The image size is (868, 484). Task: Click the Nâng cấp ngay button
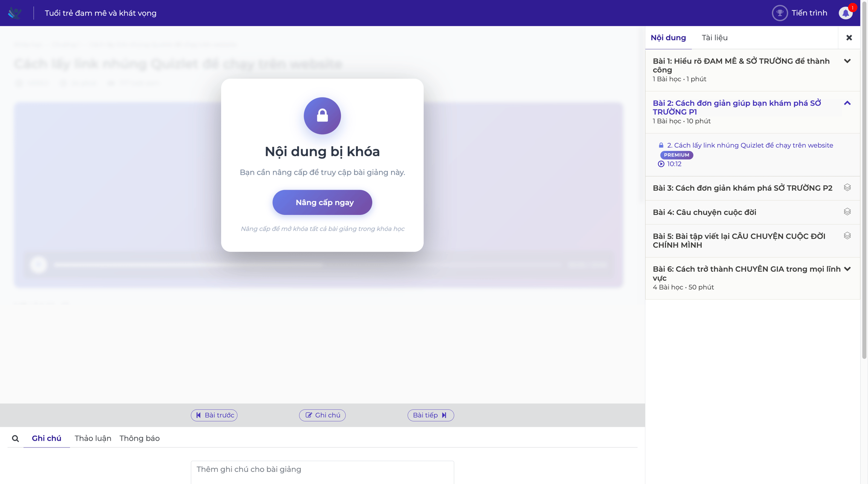tap(322, 202)
